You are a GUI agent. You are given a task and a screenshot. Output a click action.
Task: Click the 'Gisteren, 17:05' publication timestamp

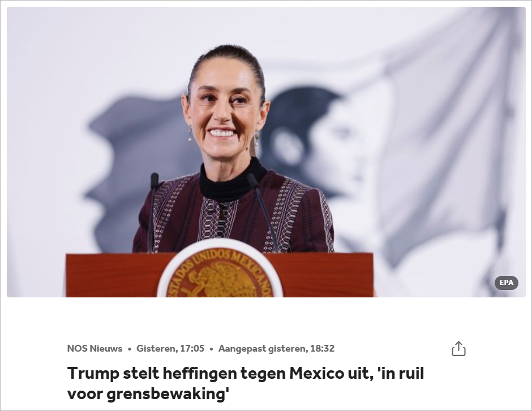click(x=170, y=348)
